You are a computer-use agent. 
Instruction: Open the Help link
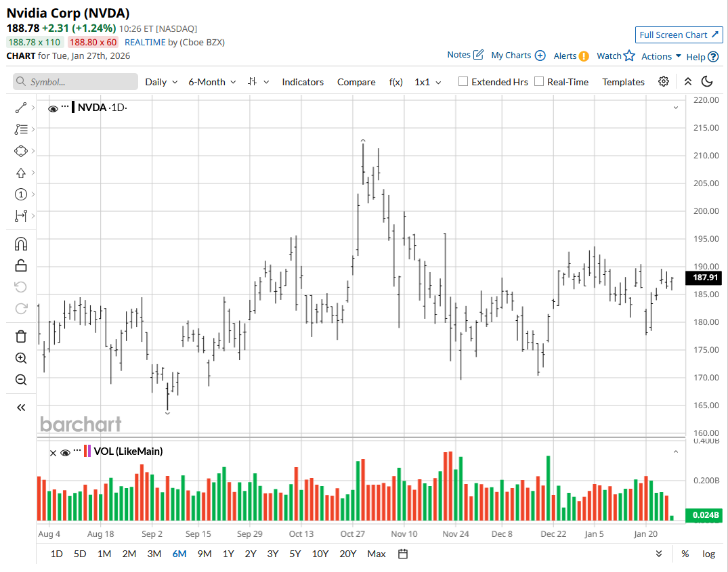(702, 57)
